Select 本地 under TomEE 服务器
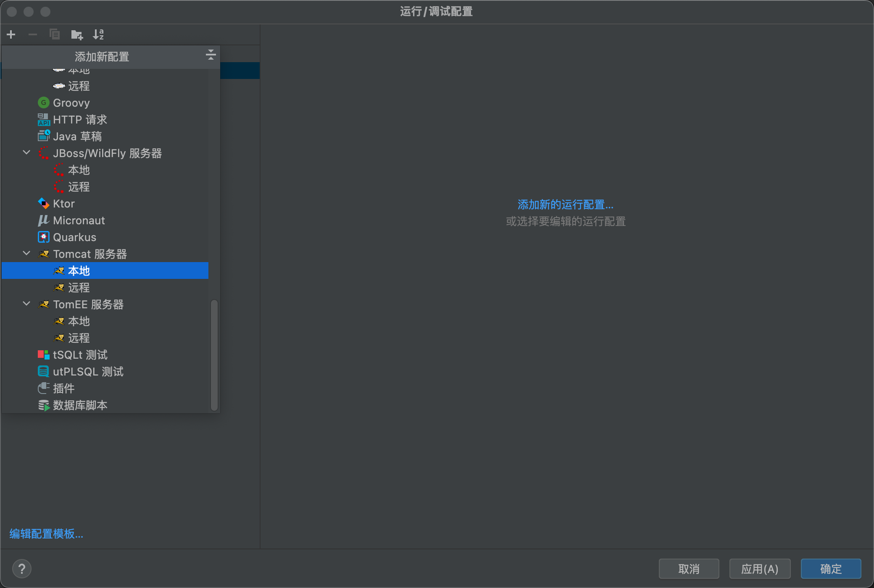Viewport: 874px width, 588px height. 105,321
